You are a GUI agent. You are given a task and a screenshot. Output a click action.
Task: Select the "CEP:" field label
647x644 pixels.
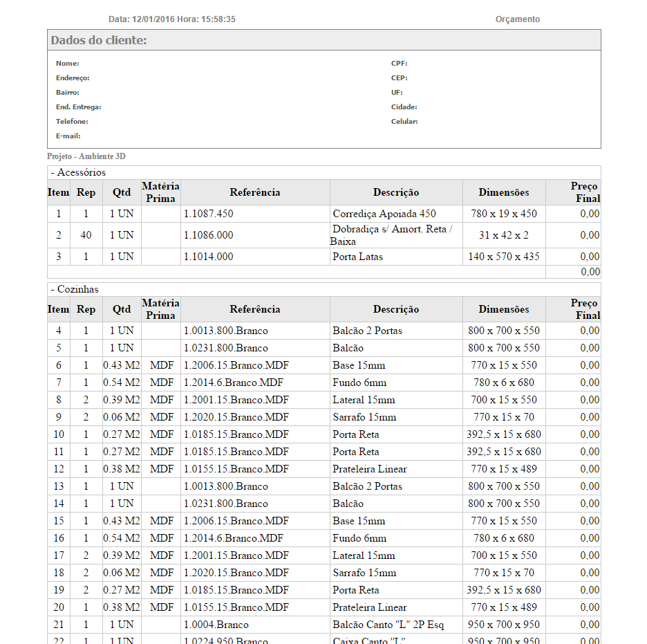(x=400, y=78)
